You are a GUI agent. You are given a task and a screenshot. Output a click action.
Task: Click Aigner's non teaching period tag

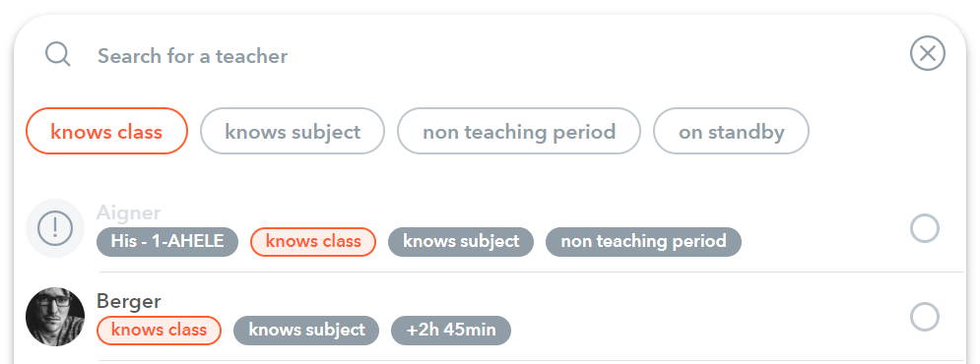pos(644,242)
